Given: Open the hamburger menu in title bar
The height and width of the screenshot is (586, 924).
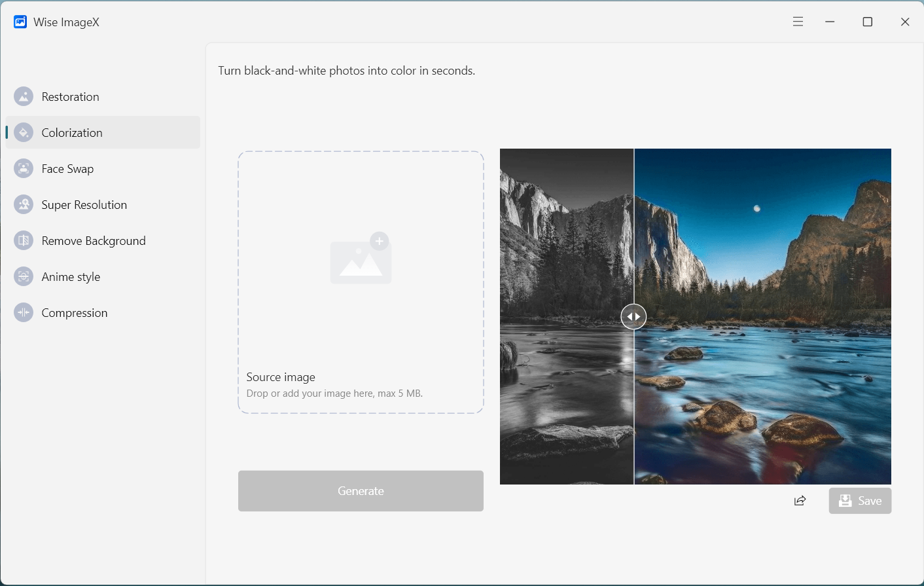Looking at the screenshot, I should (x=798, y=22).
